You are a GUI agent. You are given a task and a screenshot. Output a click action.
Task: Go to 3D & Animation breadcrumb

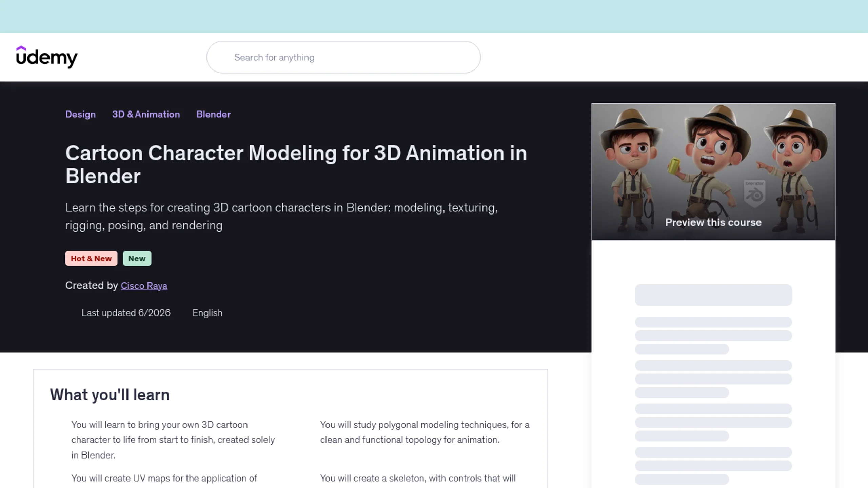(146, 114)
